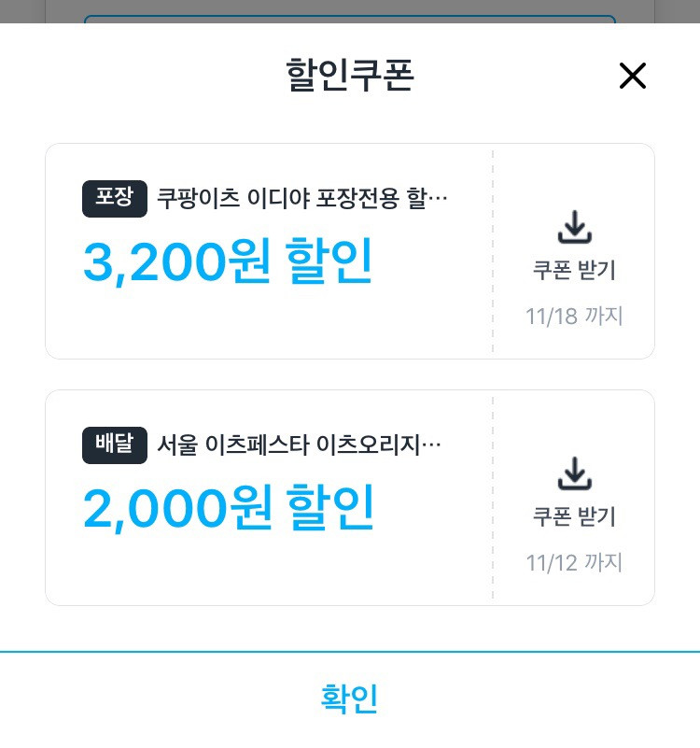Tap the dashed divider on 배달 coupon
The image size is (700, 748).
tap(493, 498)
